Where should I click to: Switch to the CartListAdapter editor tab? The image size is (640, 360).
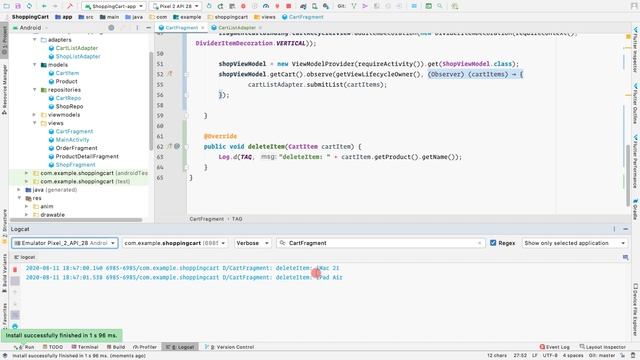click(237, 28)
